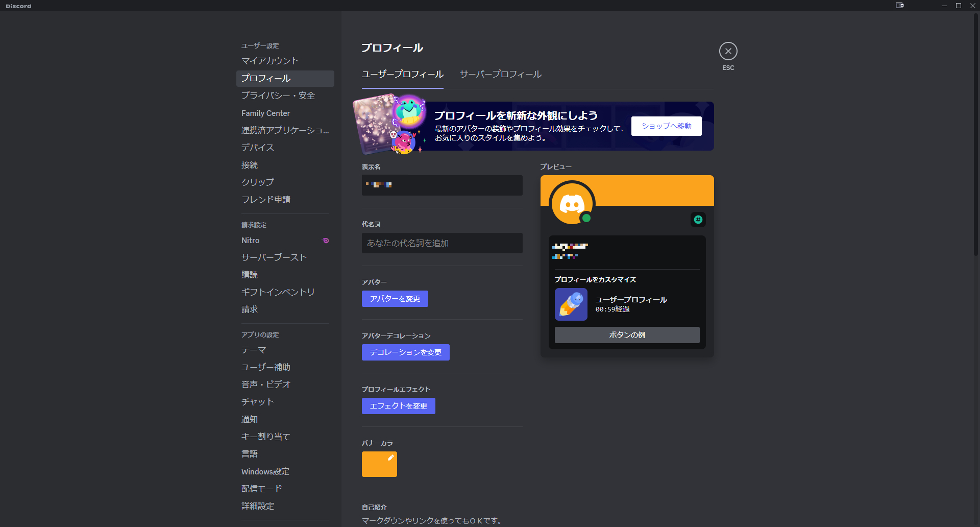Select プロフィール in the sidebar
The width and height of the screenshot is (980, 527).
(285, 78)
